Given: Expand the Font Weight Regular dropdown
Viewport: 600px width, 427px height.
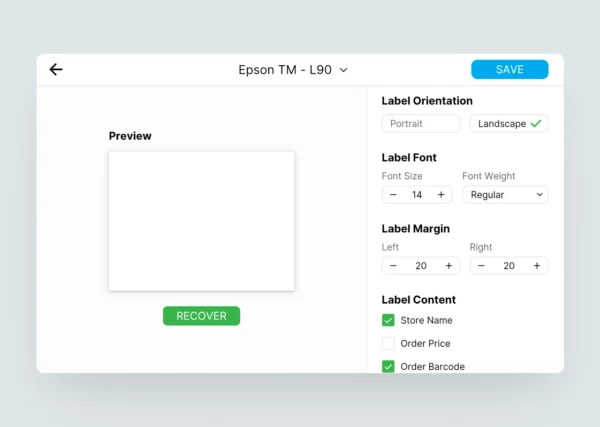Looking at the screenshot, I should coord(505,195).
